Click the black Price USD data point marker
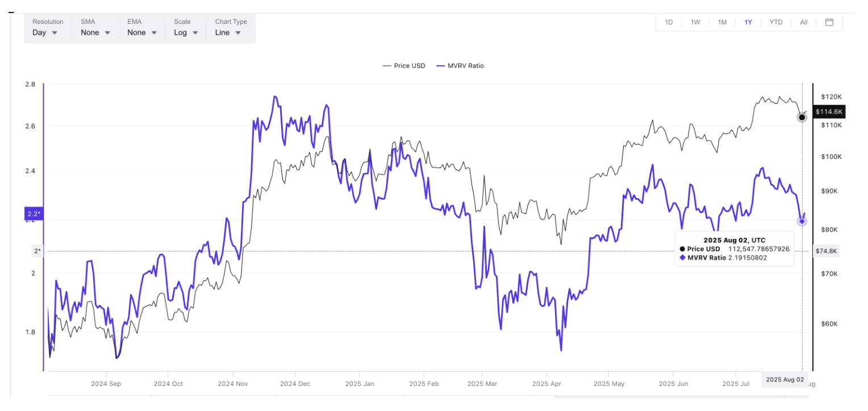The height and width of the screenshot is (411, 868). 802,118
